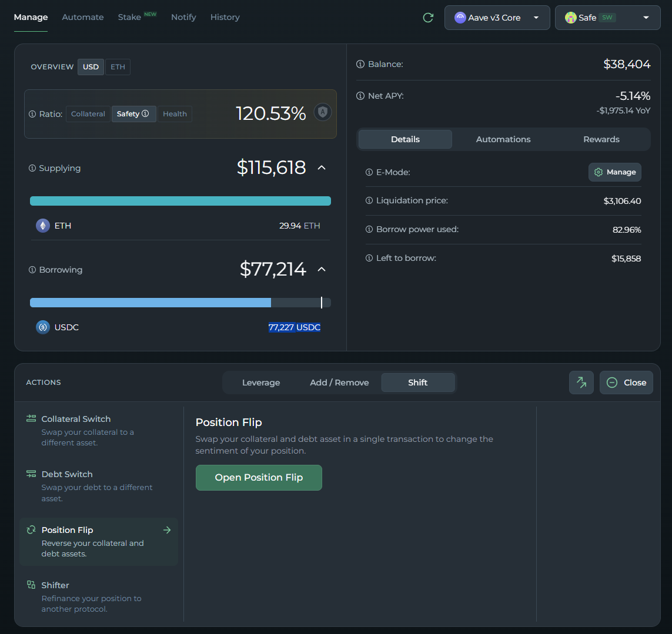The height and width of the screenshot is (634, 672).
Task: Collapse the Supplying section chevron
Action: pyautogui.click(x=322, y=168)
